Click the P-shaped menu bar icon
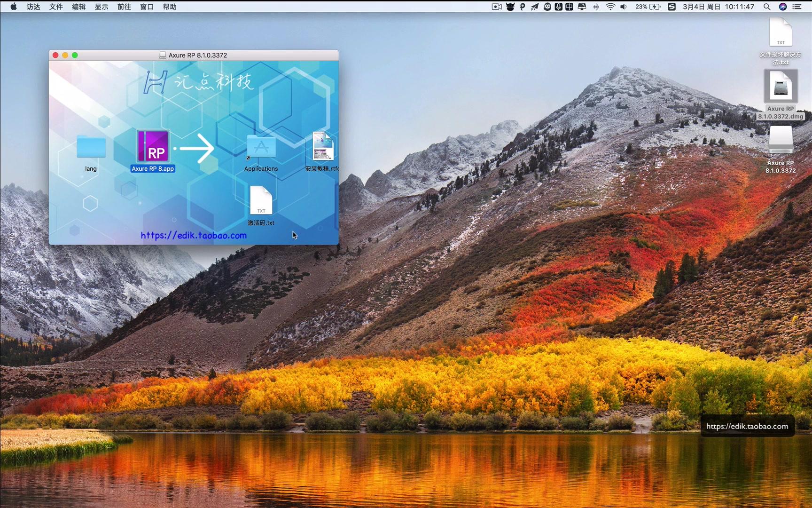 tap(523, 7)
